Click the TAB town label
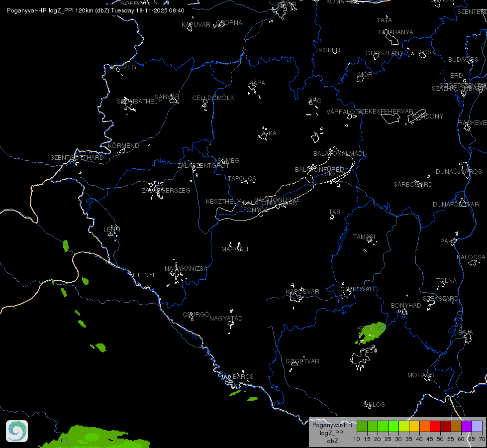Image resolution: width=487 pixels, height=448 pixels. [x=334, y=212]
